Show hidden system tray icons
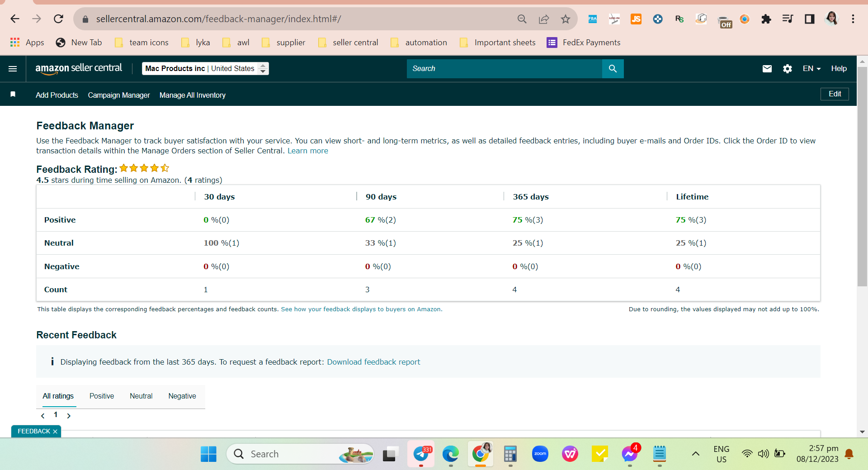This screenshot has width=868, height=470. (696, 454)
